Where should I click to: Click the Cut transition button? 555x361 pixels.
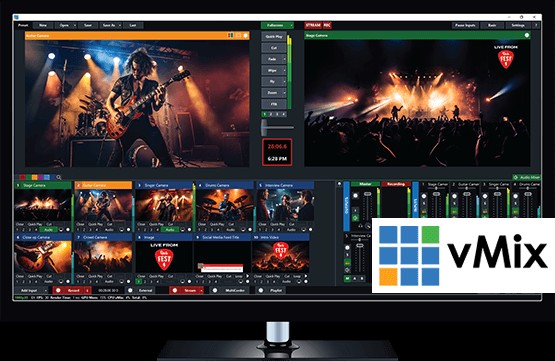(274, 48)
